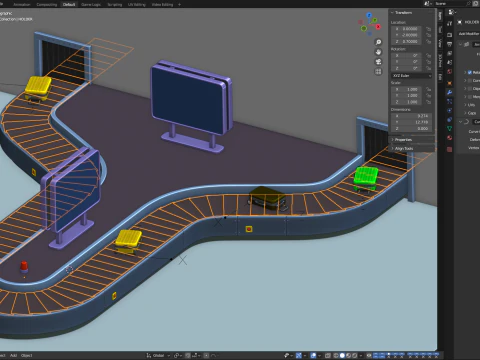Screen dimensions: 480x360
Task: Enable the Constant Offset checkbox
Action: tap(470, 80)
